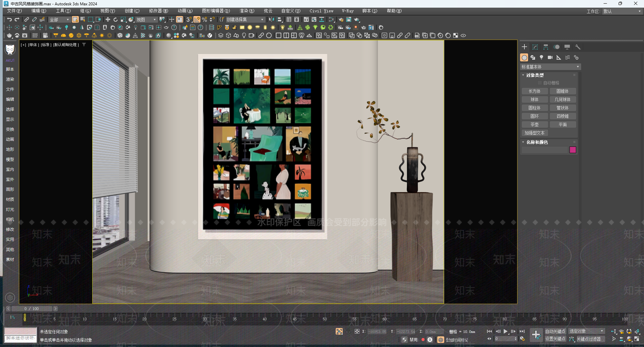
Task: Select the Cameras category icon
Action: pyautogui.click(x=550, y=57)
